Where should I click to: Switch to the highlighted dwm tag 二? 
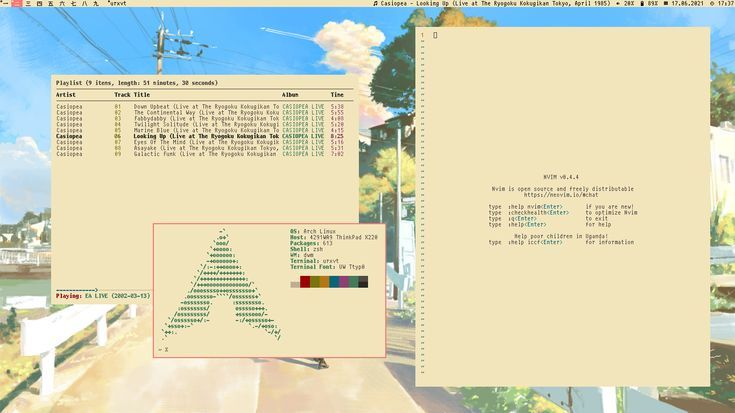[16, 3]
